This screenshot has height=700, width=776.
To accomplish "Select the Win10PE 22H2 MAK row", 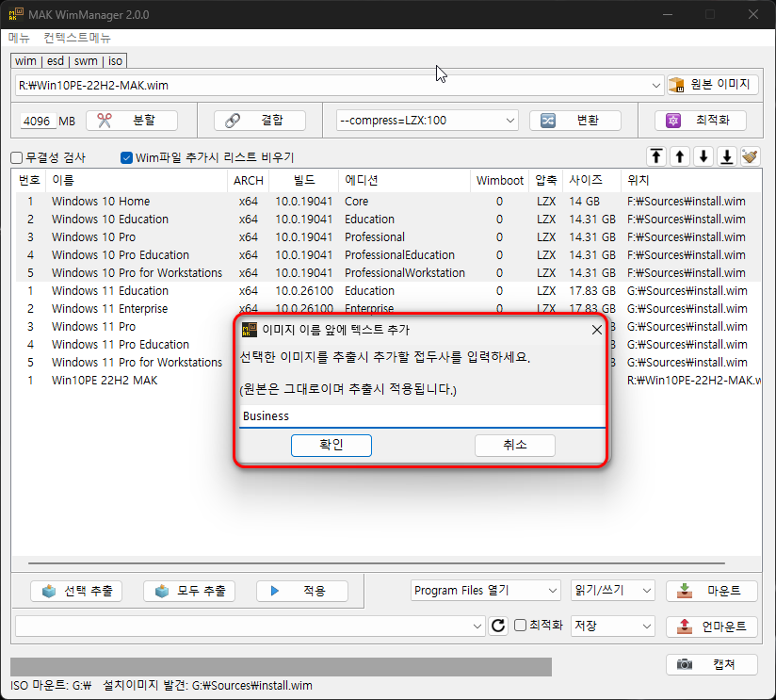I will (123, 381).
